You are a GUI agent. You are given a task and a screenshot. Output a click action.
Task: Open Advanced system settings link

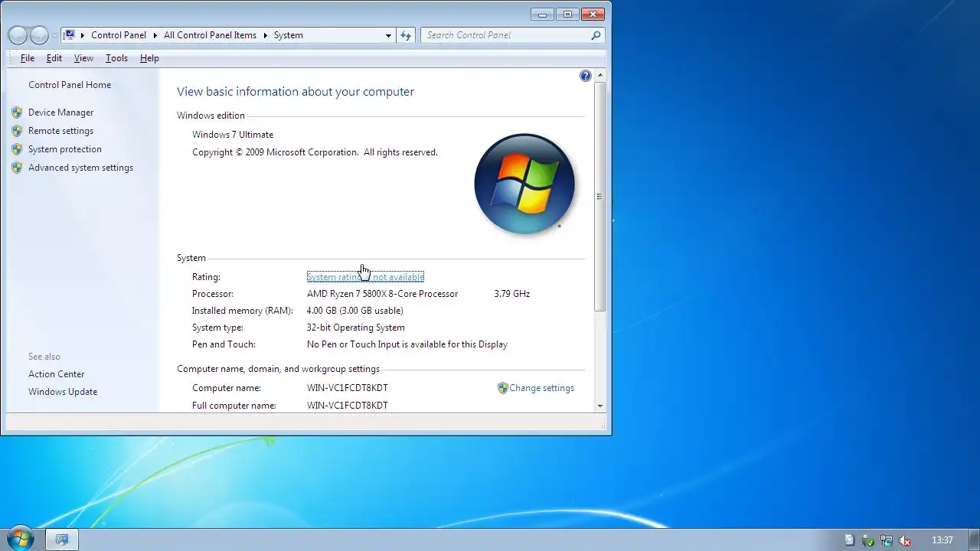[80, 168]
